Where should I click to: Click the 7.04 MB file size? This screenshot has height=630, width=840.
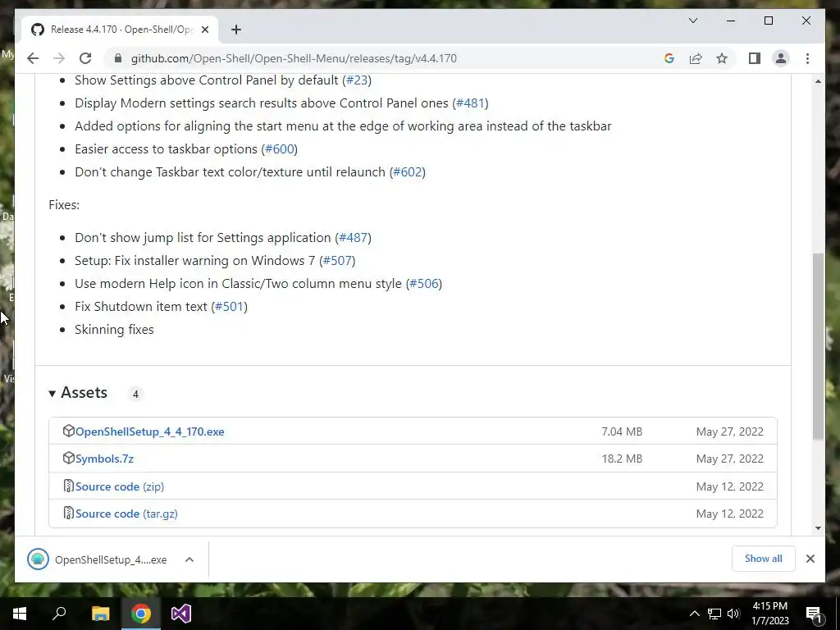tap(622, 431)
